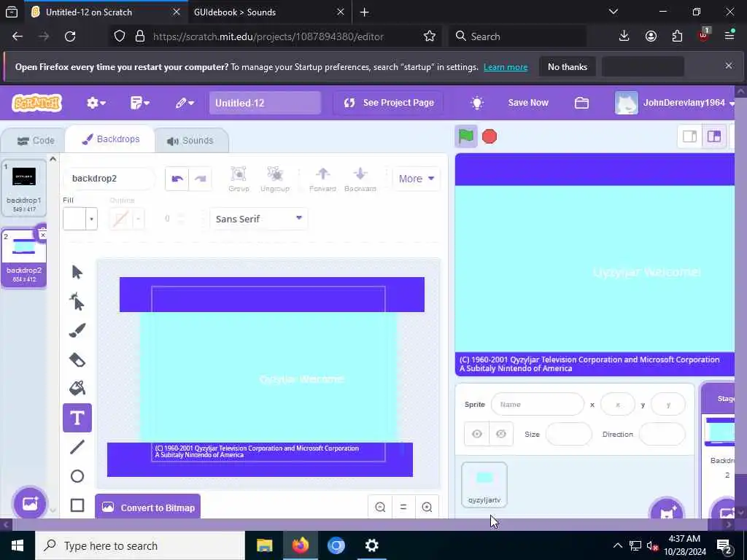Viewport: 747px width, 560px height.
Task: Select the arrow Select tool
Action: (x=77, y=272)
